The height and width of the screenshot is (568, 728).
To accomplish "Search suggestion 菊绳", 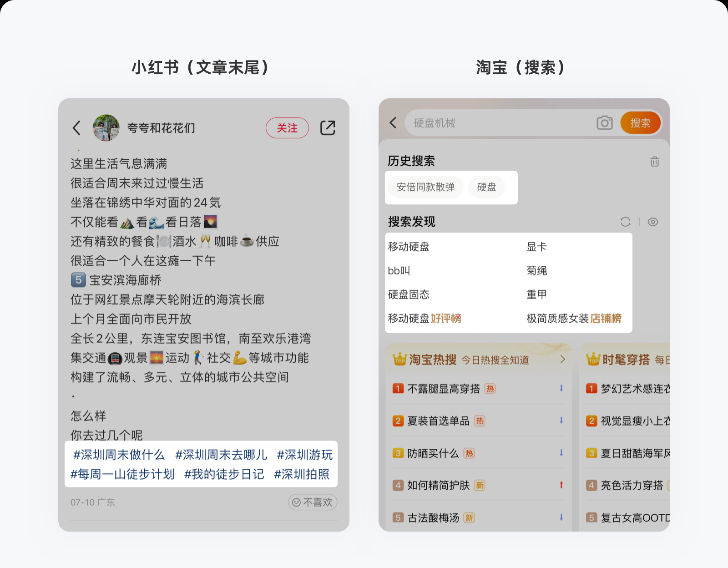I will point(536,271).
